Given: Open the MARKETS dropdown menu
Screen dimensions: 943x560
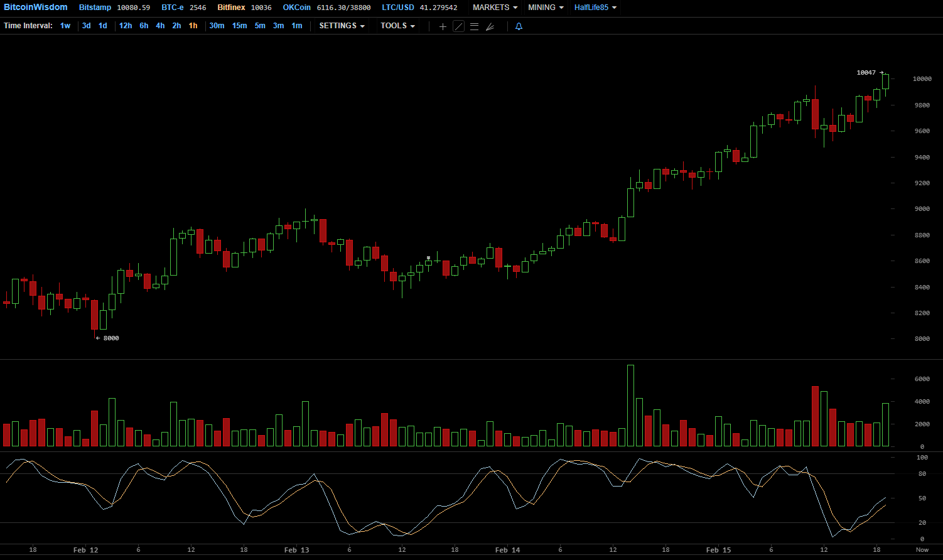Looking at the screenshot, I should [495, 8].
